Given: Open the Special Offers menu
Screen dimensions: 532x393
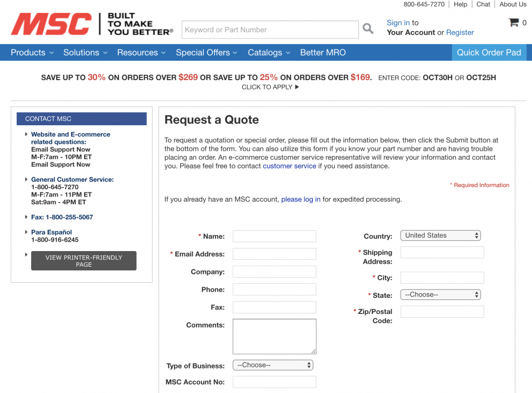Looking at the screenshot, I should 206,53.
